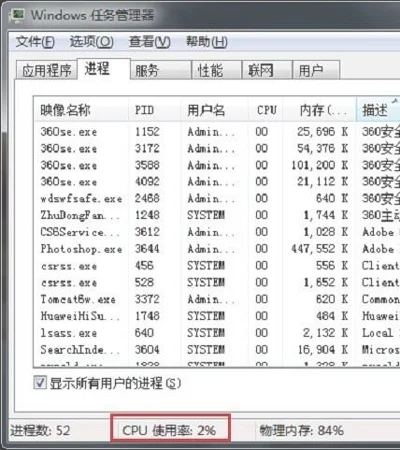
Task: Sort by 描述 column header
Action: 378,110
